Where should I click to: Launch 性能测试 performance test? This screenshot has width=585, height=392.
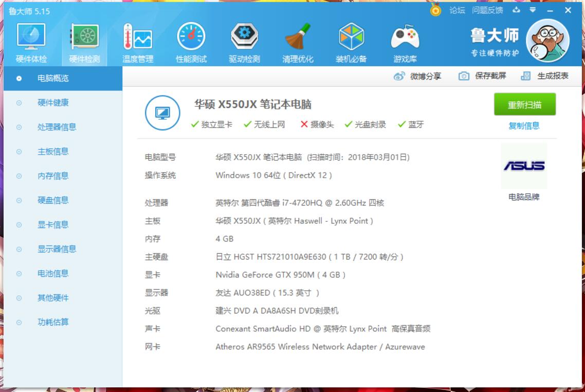point(191,43)
